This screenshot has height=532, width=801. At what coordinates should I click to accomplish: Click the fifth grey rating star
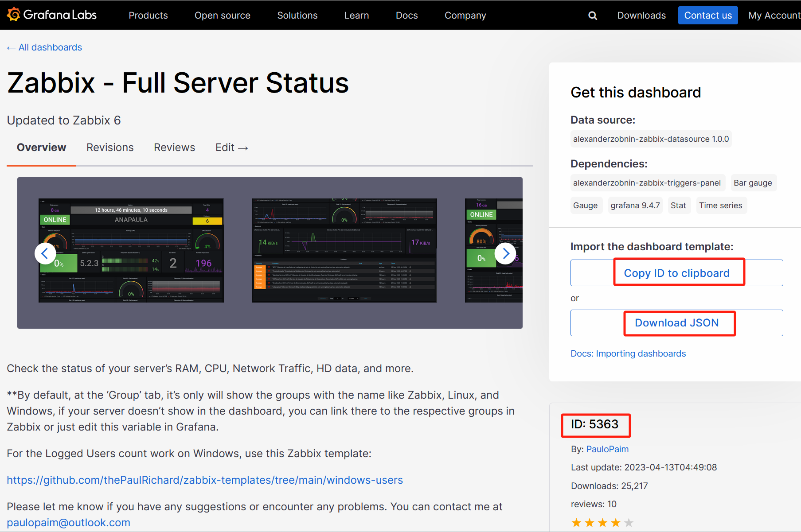(x=629, y=523)
